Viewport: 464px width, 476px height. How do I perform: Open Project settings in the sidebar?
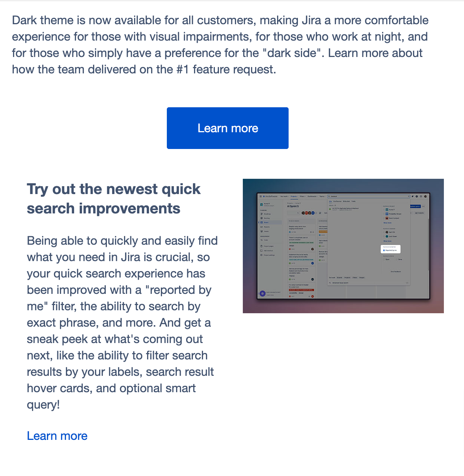pyautogui.click(x=269, y=255)
